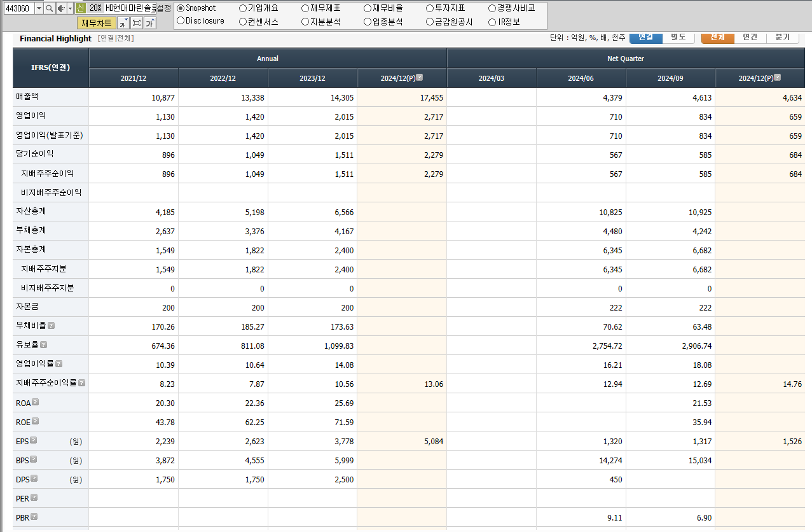
Task: Select the 금감원공시 radio button
Action: [430, 22]
